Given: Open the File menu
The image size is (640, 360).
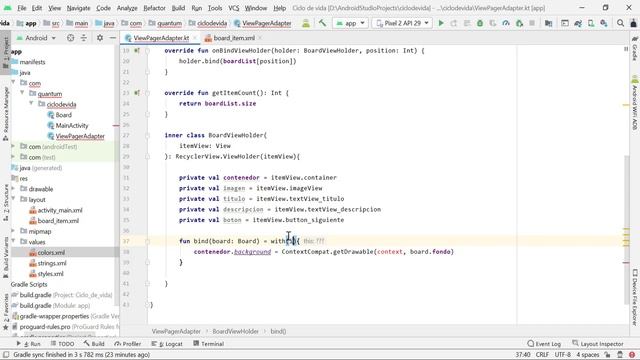Looking at the screenshot, I should (x=22, y=8).
